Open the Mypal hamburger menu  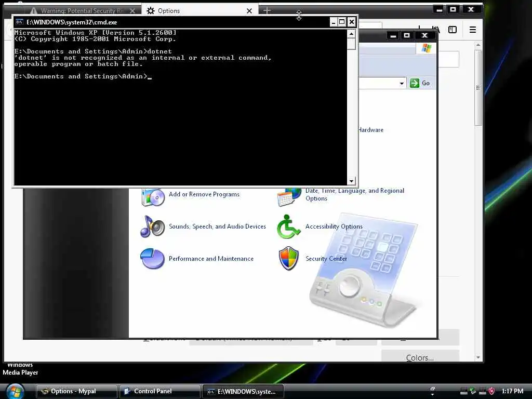pyautogui.click(x=473, y=30)
